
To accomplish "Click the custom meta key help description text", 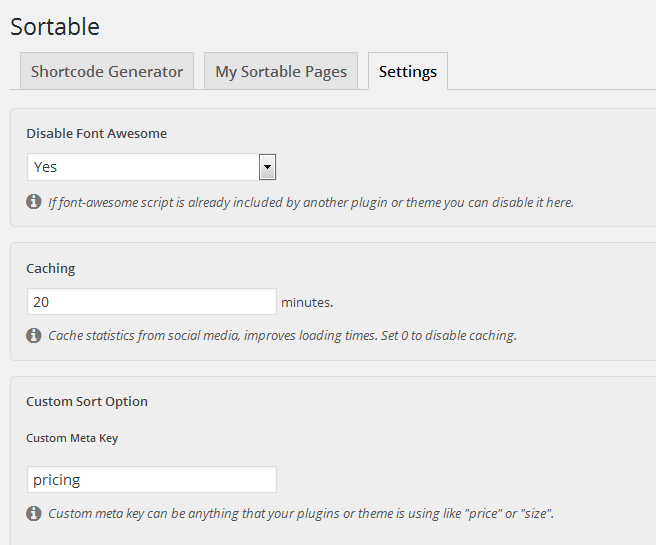I will pyautogui.click(x=301, y=514).
